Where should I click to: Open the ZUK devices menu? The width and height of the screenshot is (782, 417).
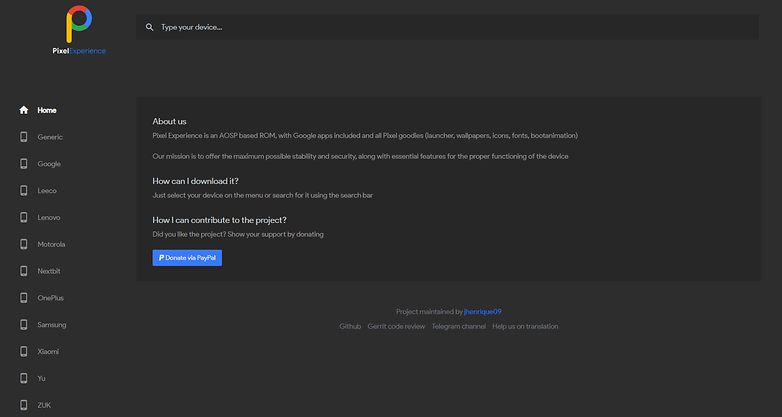pos(44,405)
